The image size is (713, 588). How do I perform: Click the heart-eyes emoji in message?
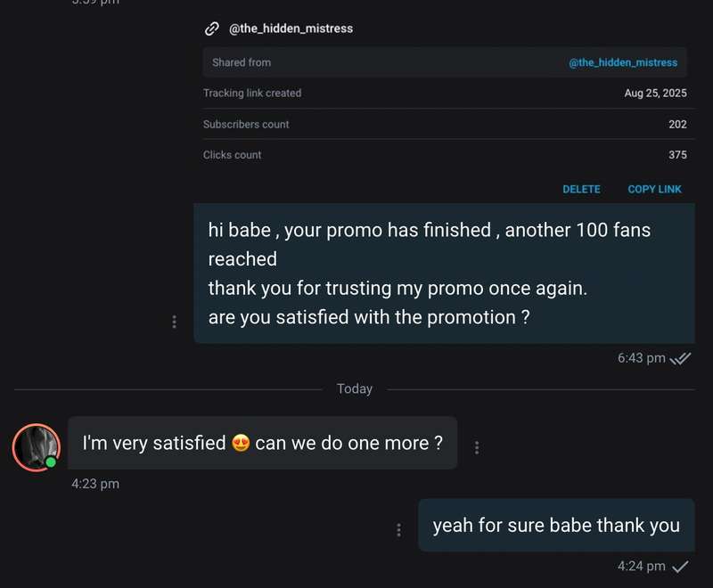(241, 443)
